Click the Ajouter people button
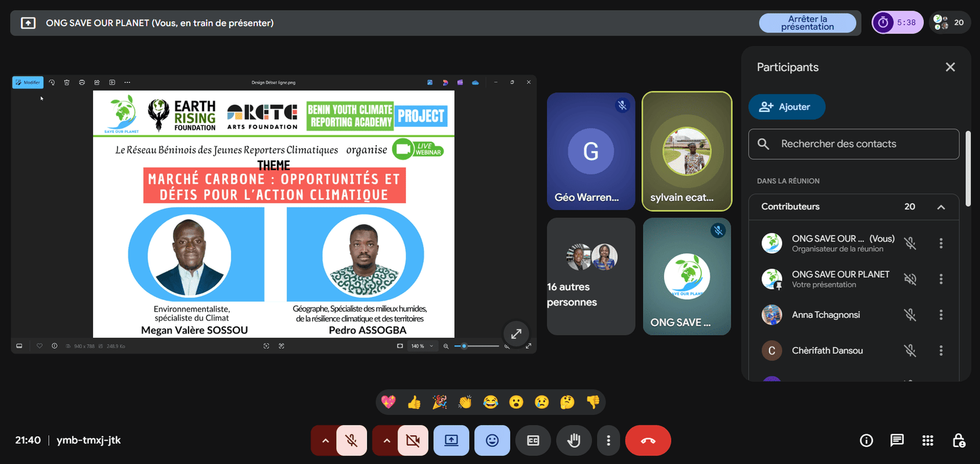This screenshot has width=980, height=464. pos(786,107)
